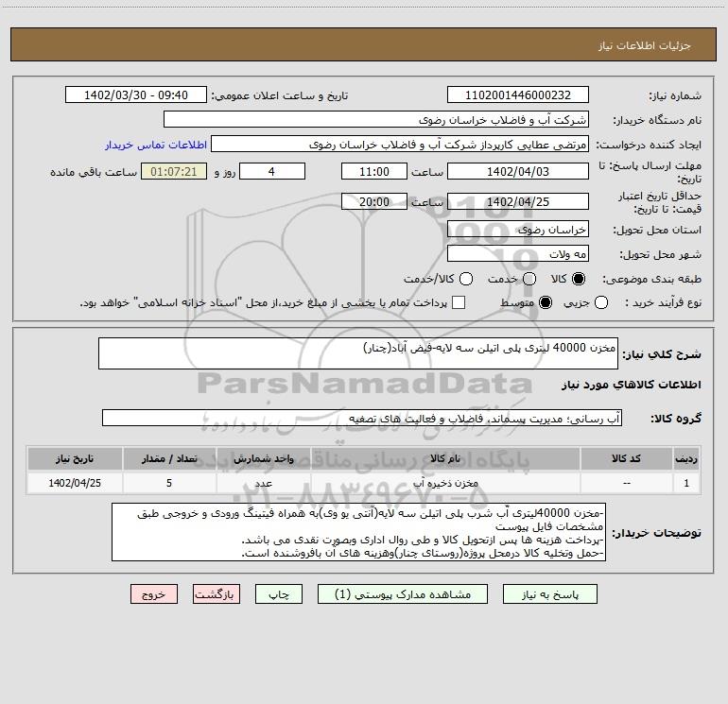Click the row number cell 1
The image size is (728, 704).
point(686,483)
